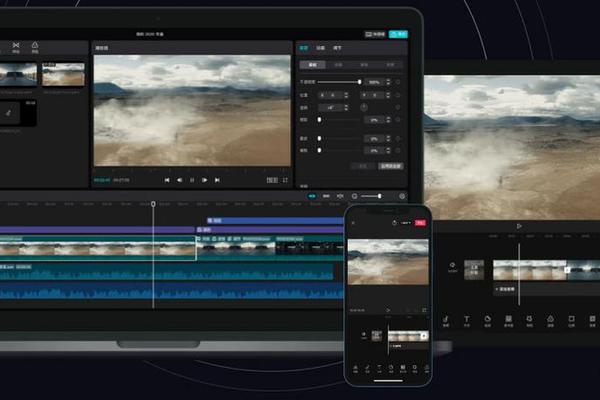Viewport: 600px width, 400px height.
Task: Tap the Filter tool on tablet toolbar
Action: pos(550,321)
